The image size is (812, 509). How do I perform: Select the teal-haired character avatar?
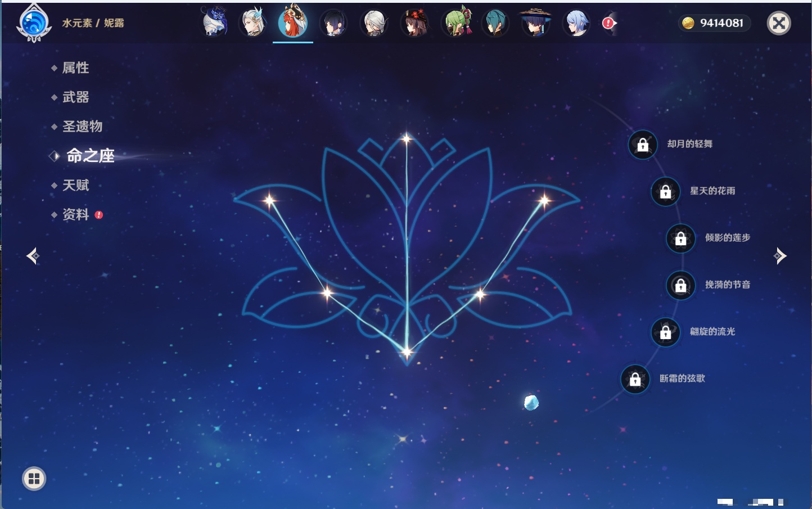[495, 23]
